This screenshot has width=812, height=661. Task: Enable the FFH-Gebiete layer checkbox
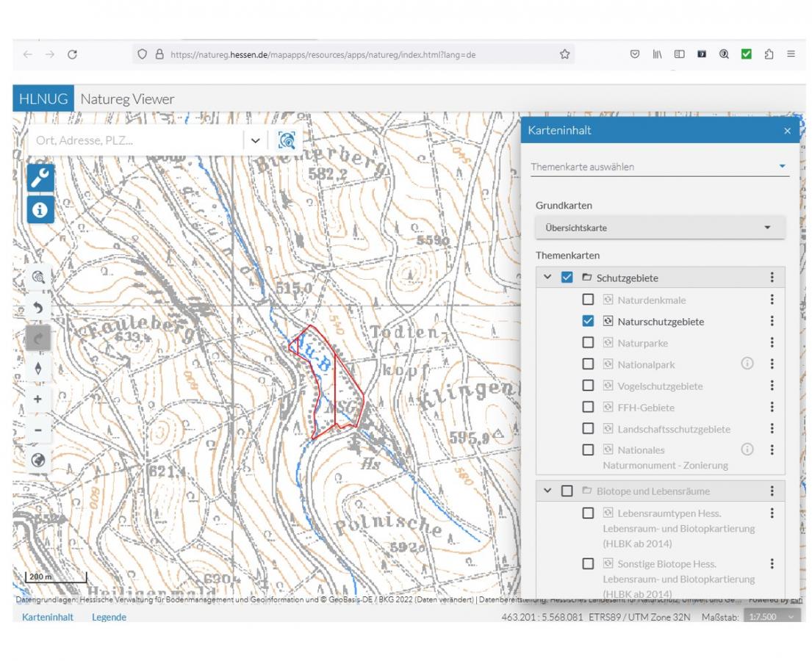588,407
